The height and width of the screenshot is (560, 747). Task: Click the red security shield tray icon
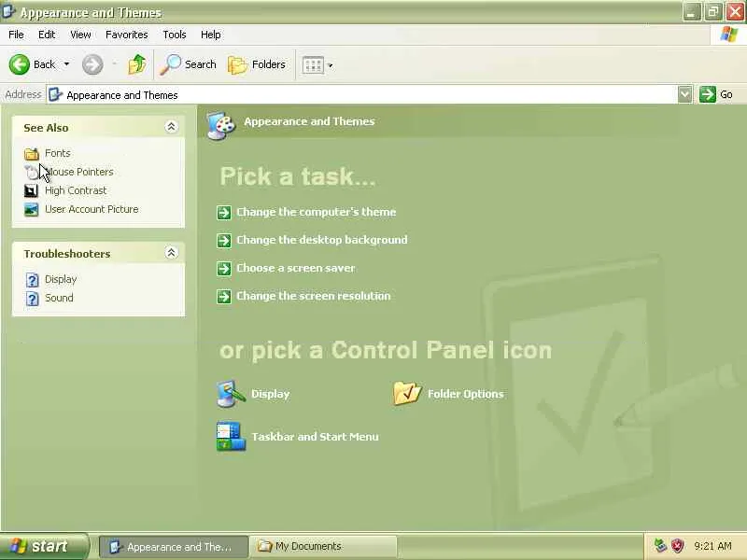678,546
